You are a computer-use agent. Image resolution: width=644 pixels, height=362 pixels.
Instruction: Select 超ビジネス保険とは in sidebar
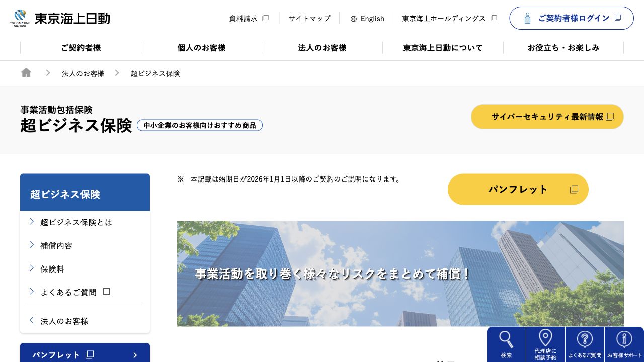tap(76, 222)
